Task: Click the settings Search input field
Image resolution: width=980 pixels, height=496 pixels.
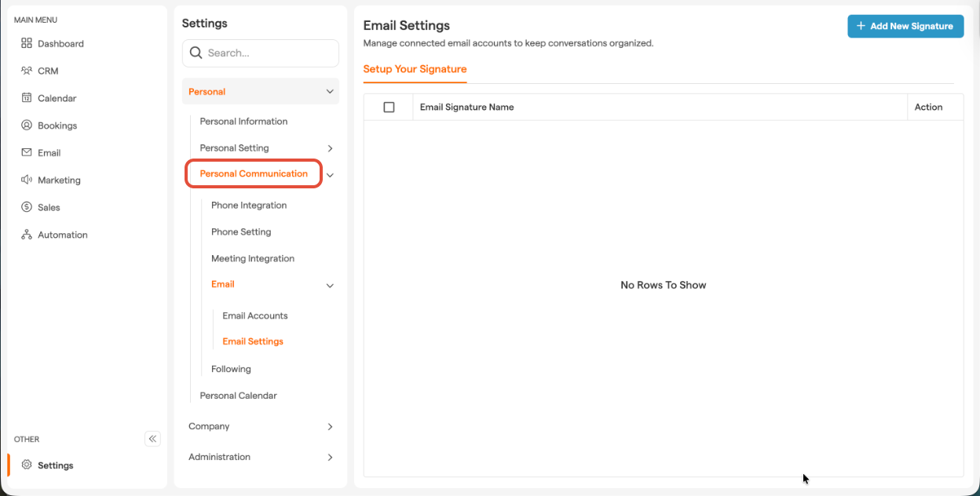Action: click(x=267, y=53)
